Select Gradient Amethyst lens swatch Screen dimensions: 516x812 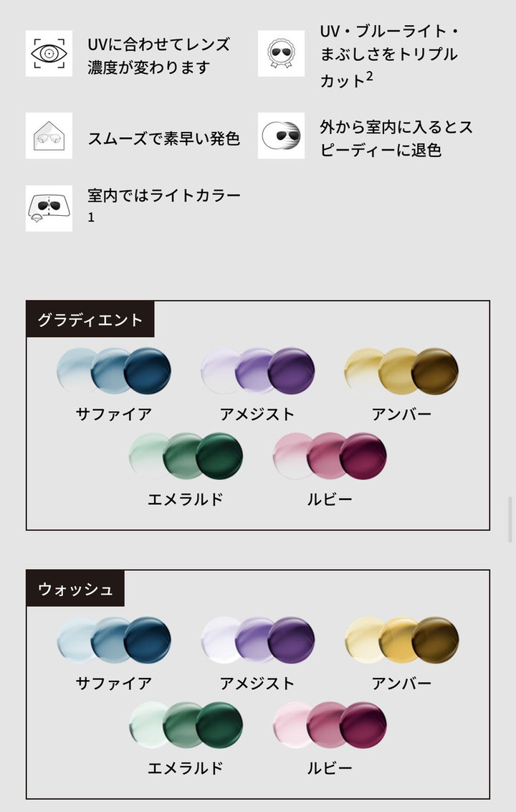257,371
